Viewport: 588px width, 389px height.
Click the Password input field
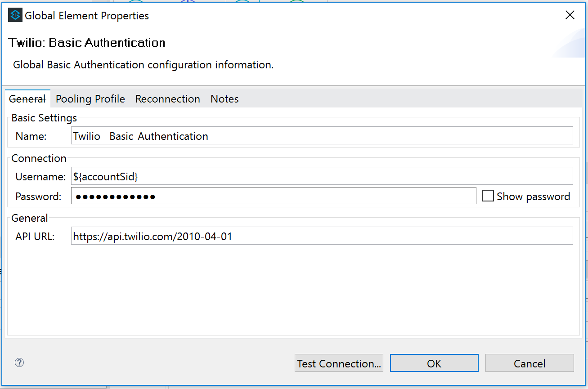(274, 196)
